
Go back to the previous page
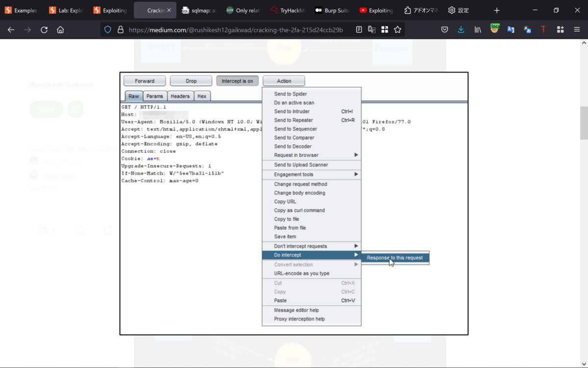click(11, 30)
